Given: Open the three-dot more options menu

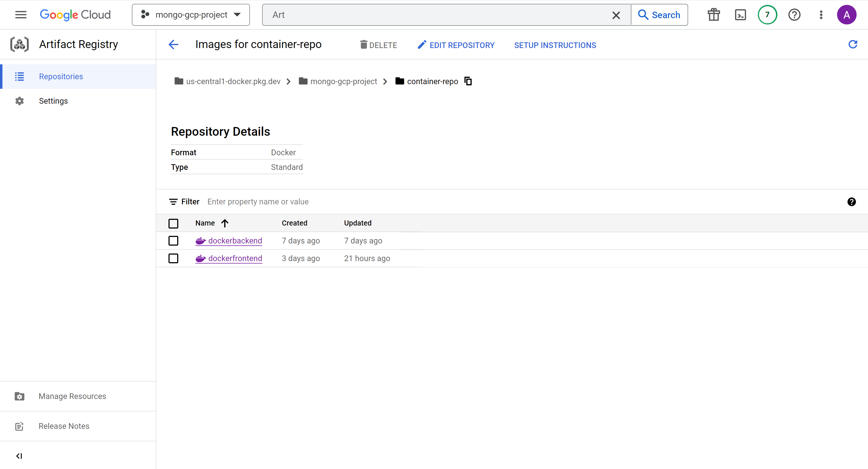Looking at the screenshot, I should [821, 15].
